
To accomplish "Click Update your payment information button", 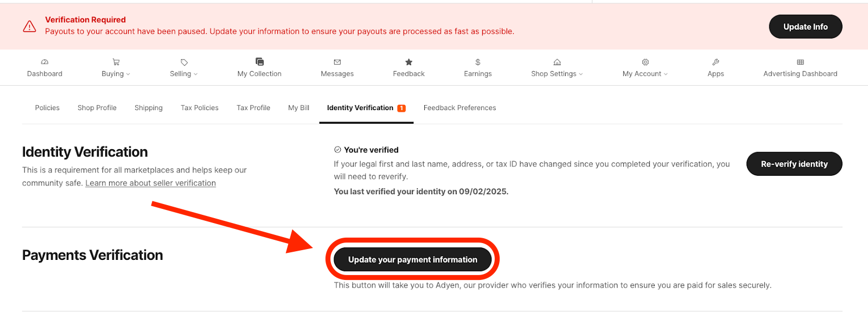I will 412,260.
